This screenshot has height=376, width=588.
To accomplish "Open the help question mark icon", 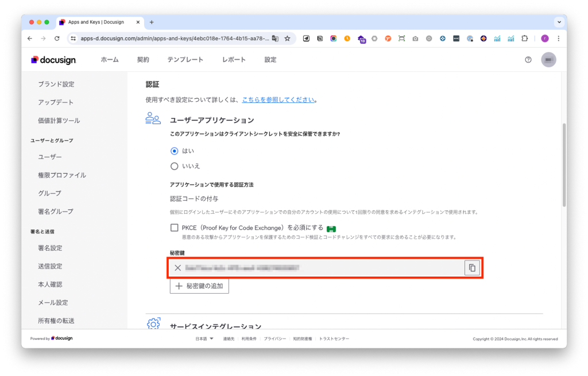I will (x=528, y=60).
